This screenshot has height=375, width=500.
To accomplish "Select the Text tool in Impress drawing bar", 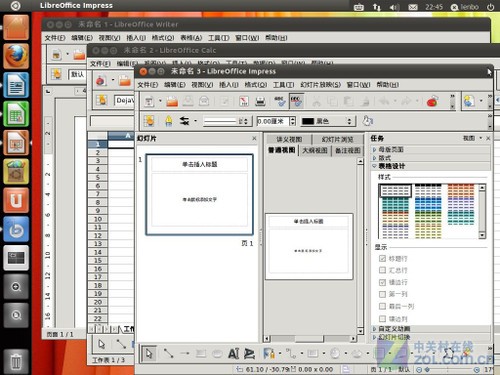I will pos(234,353).
